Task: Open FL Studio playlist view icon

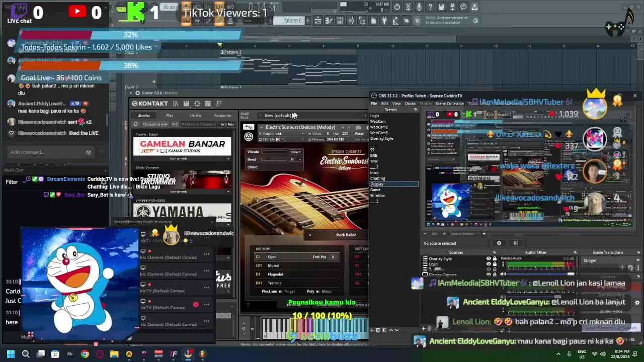Action: 318,21
